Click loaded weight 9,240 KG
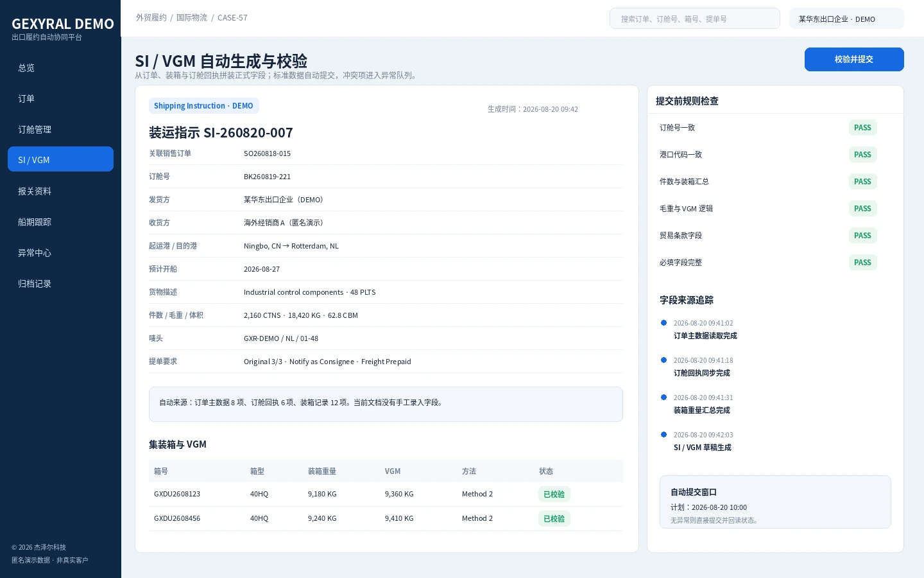Screen dimensions: 924x578 click(322, 518)
